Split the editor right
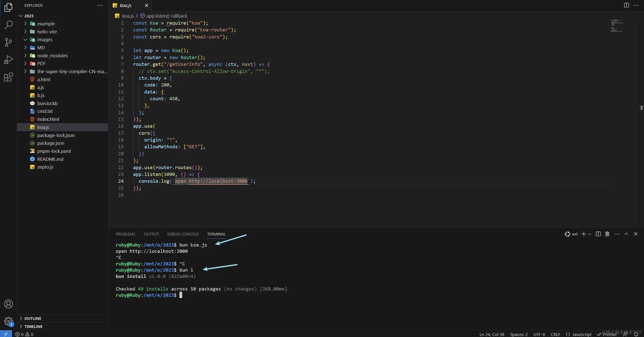 626,5
